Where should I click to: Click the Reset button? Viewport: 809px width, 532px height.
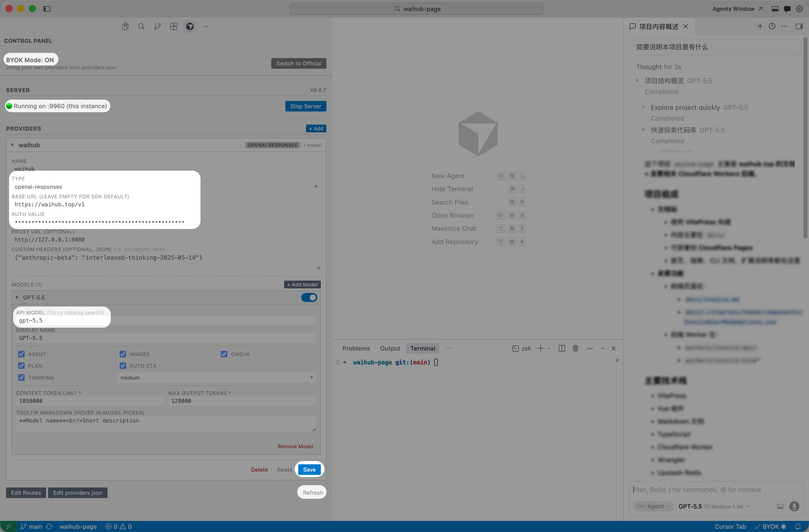284,470
